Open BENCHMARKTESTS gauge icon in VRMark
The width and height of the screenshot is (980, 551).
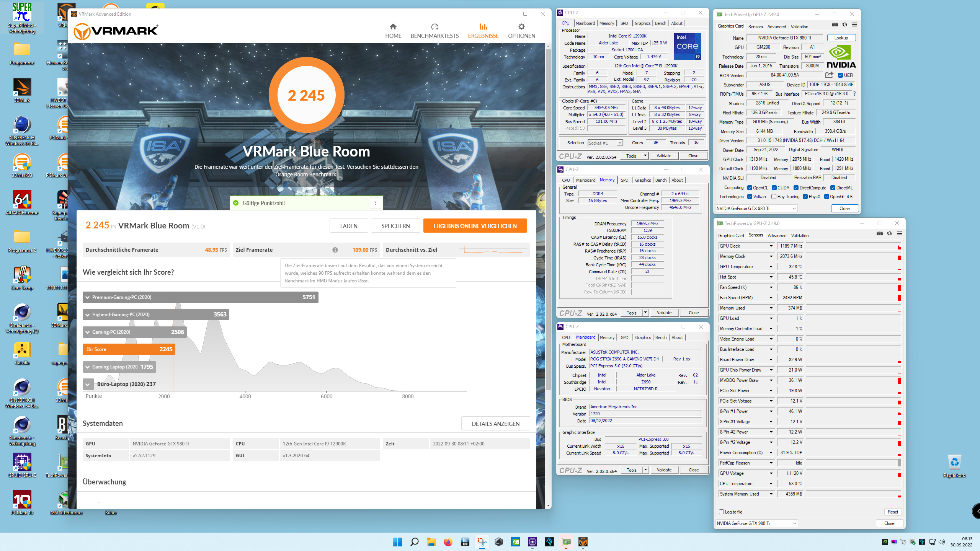(434, 27)
